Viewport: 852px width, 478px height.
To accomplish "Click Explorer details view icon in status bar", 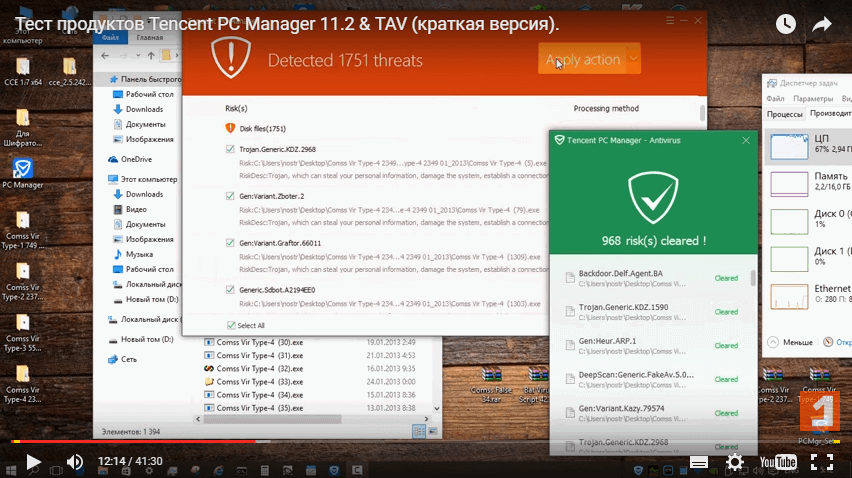I will (x=419, y=432).
